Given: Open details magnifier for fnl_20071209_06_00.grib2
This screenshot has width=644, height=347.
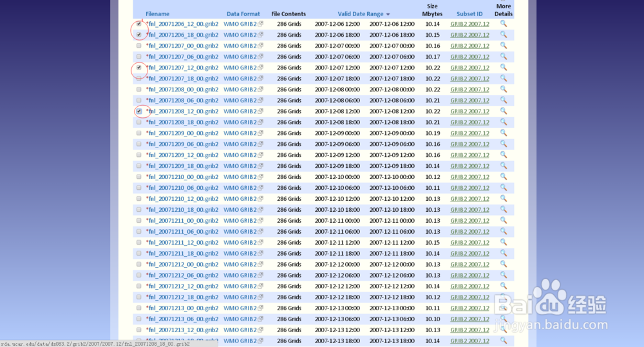Looking at the screenshot, I should [x=504, y=144].
